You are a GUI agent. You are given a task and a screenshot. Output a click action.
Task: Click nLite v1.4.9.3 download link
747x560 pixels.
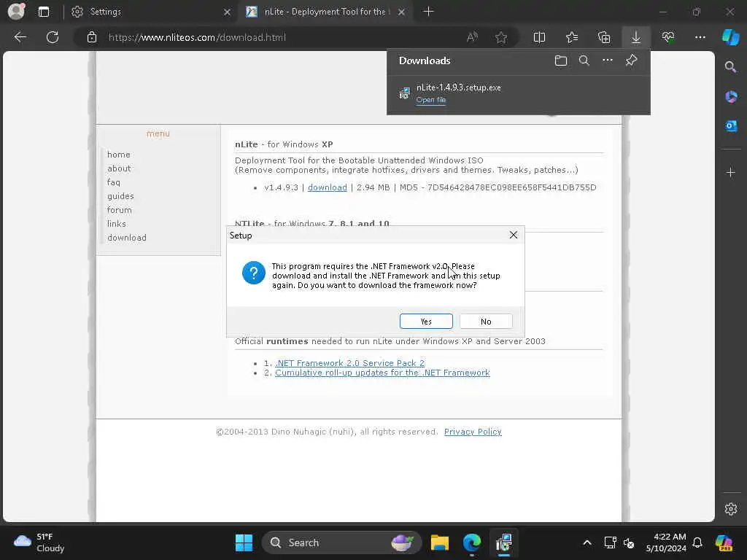(x=328, y=187)
